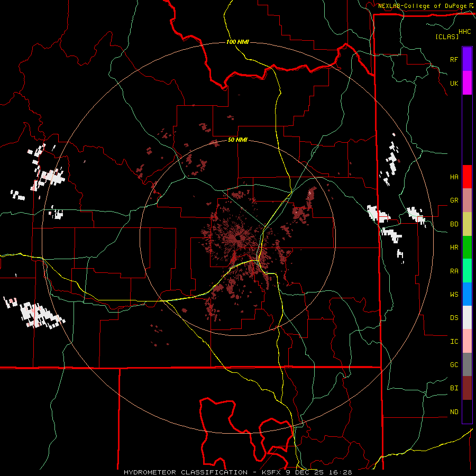
Task: Click the ND black legend swatch
Action: [x=467, y=411]
